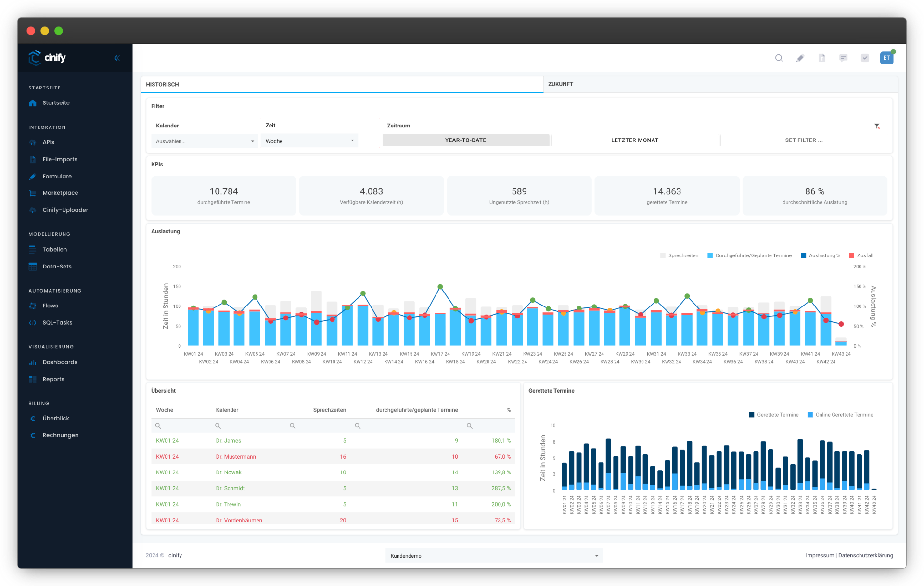Click the checkmark tasks icon in the header
Screen dimensions: 924x586
[x=865, y=58]
